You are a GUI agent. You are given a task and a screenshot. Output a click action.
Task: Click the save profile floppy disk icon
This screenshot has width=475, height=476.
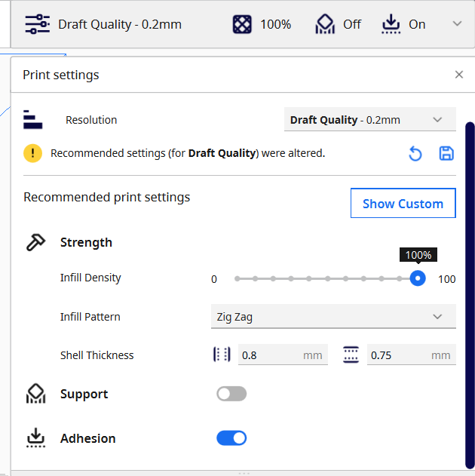coord(446,154)
